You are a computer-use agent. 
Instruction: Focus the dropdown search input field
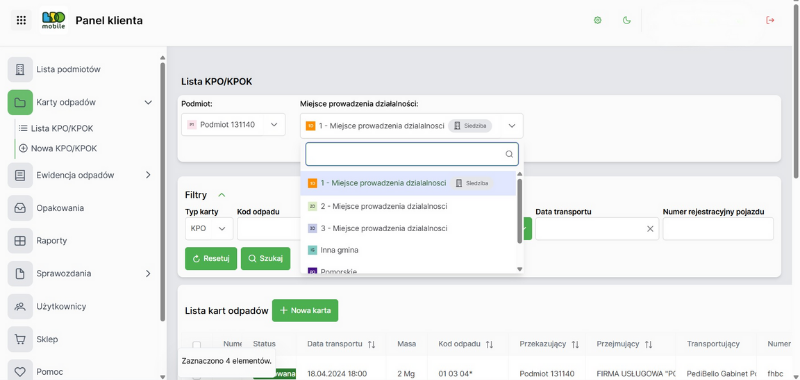coord(412,154)
